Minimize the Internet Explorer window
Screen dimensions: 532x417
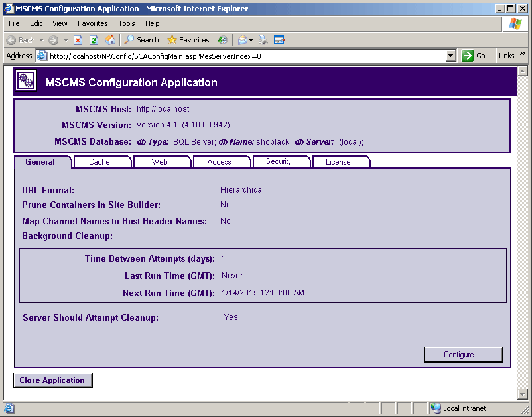point(499,9)
